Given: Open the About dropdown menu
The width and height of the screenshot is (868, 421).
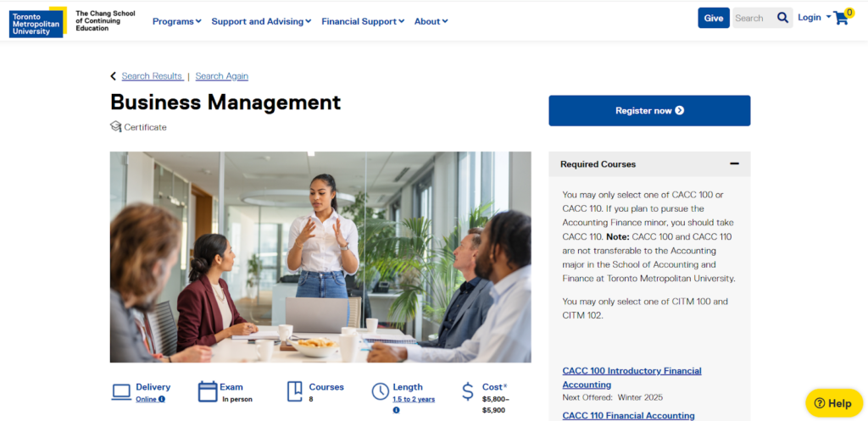Looking at the screenshot, I should coord(431,21).
